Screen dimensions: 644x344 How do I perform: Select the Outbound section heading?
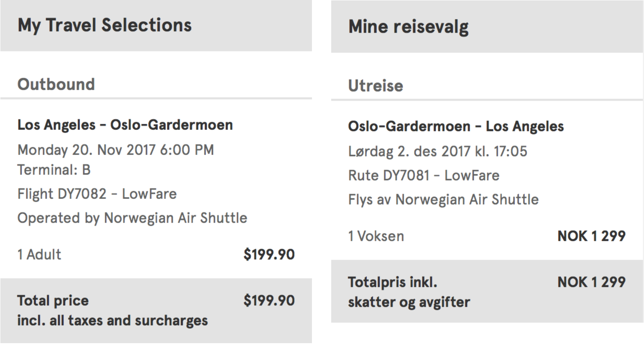tap(56, 85)
